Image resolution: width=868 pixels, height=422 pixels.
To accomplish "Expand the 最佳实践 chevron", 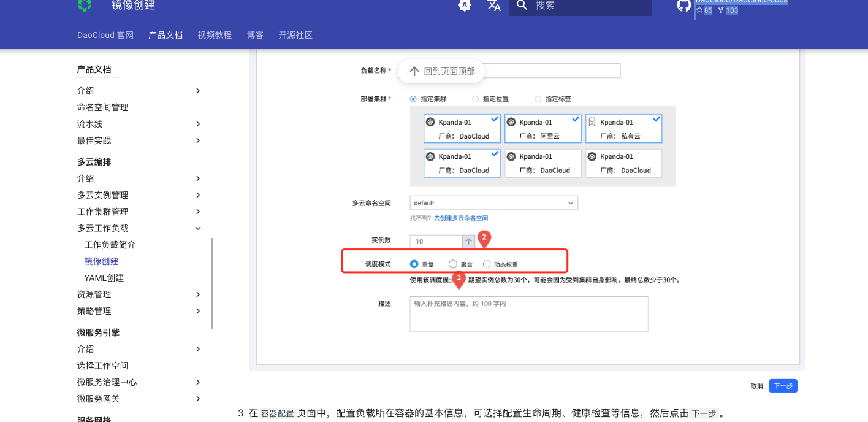I will 198,140.
